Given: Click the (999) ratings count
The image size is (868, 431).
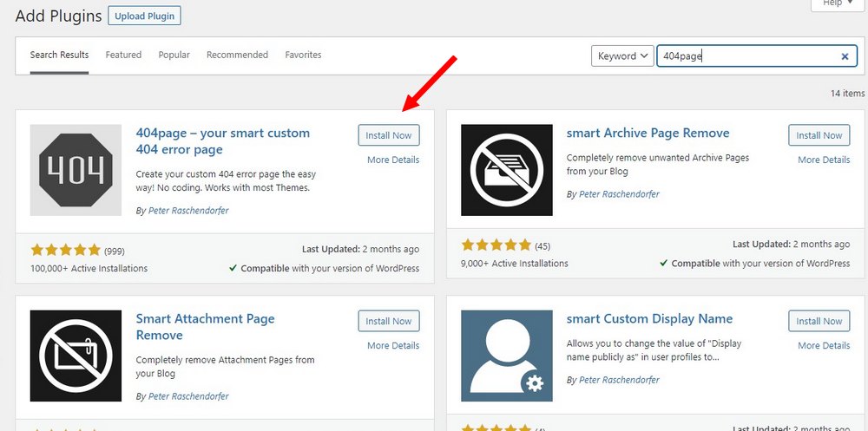Looking at the screenshot, I should coord(115,251).
